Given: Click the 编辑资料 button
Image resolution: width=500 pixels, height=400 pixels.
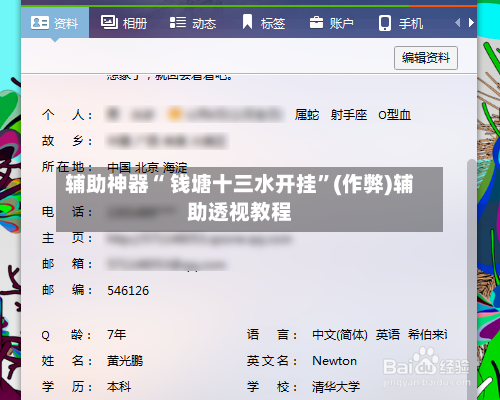Looking at the screenshot, I should [426, 58].
